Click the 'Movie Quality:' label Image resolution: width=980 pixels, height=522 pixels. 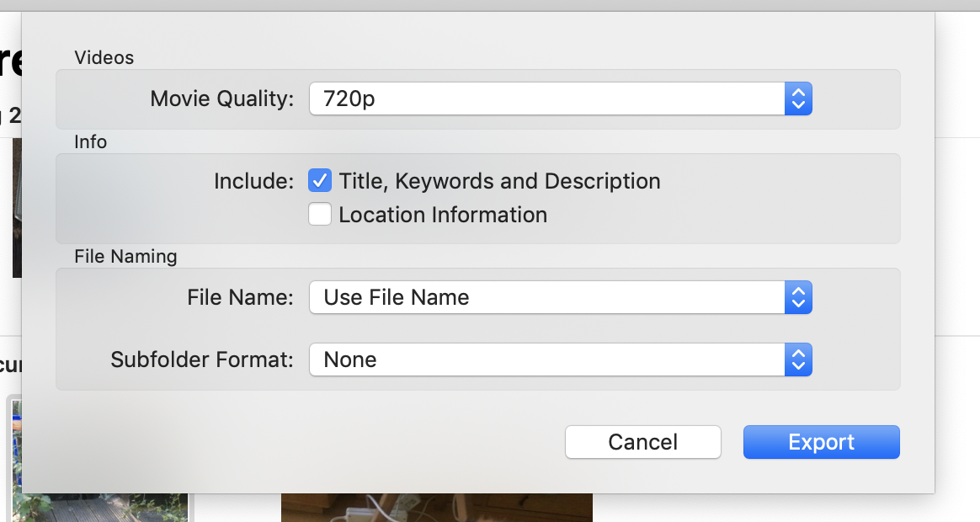(222, 99)
